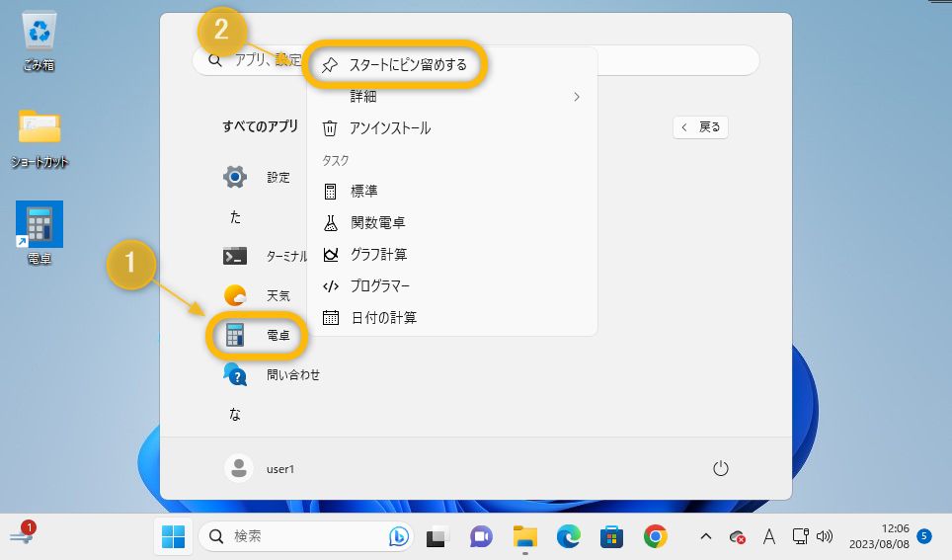Open 日付の計算 task entry
Viewport: 952px width, 560px height.
[452, 318]
